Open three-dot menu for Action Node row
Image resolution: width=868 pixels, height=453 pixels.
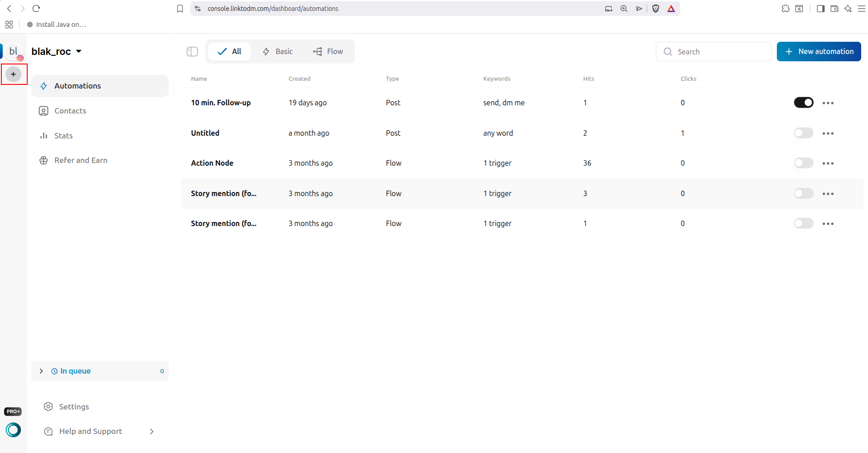(828, 163)
